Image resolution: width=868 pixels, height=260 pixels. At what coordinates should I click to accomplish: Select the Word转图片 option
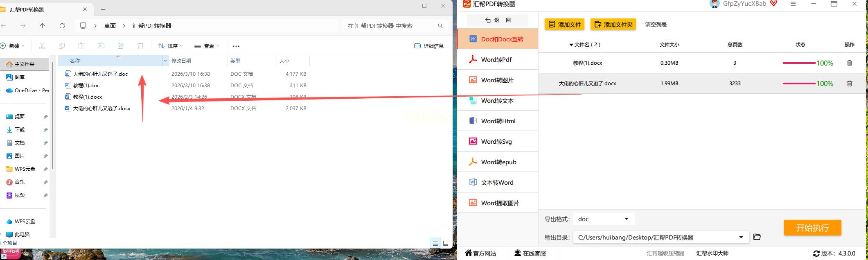pyautogui.click(x=498, y=80)
